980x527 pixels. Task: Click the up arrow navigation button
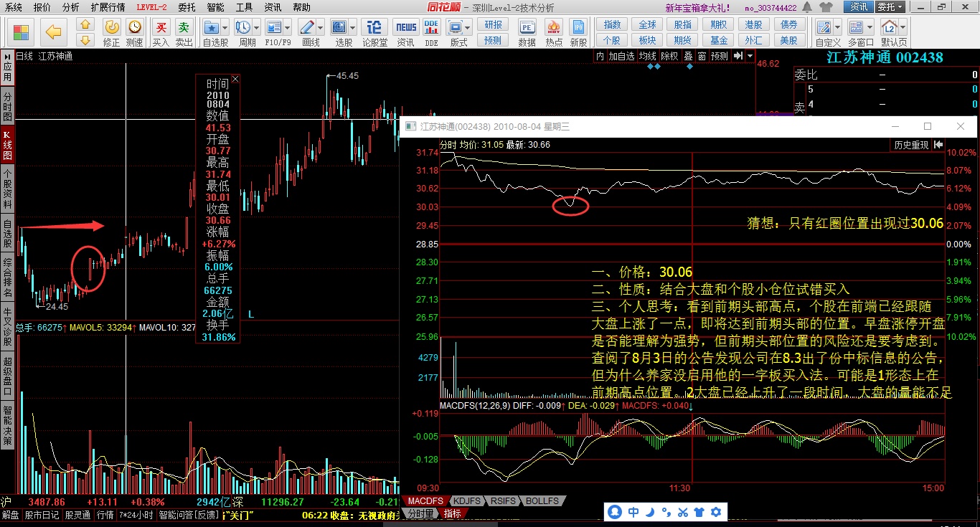coord(85,24)
